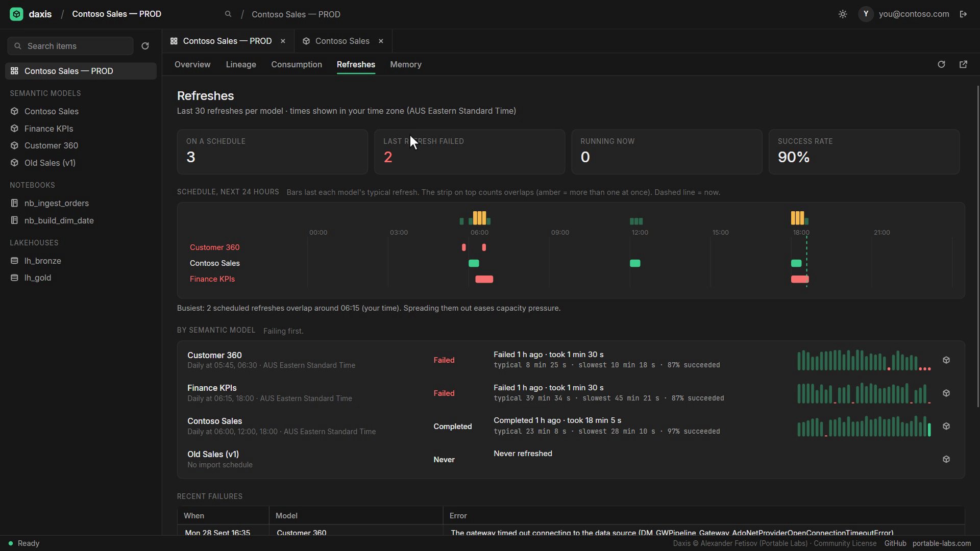Click you@contoso.com account label

pos(914,14)
